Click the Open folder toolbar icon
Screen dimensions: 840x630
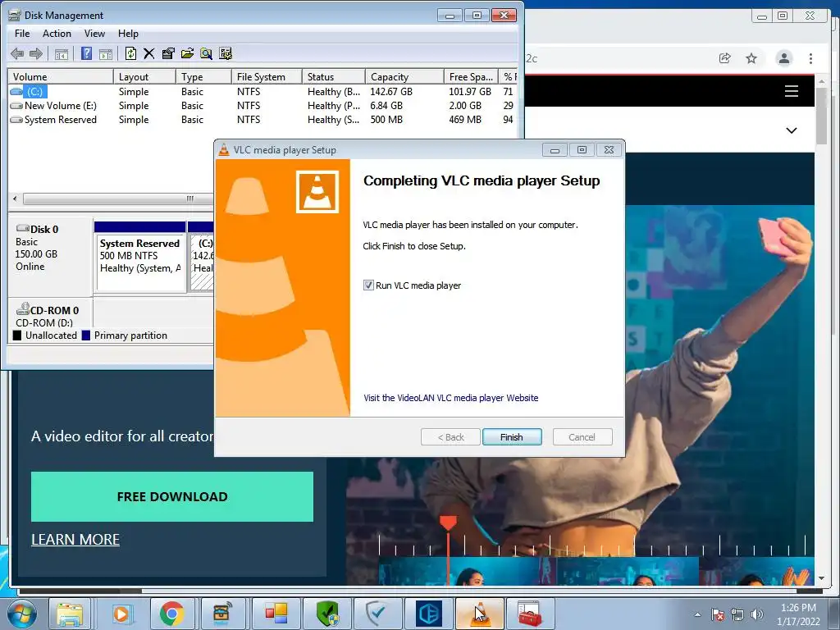click(187, 53)
